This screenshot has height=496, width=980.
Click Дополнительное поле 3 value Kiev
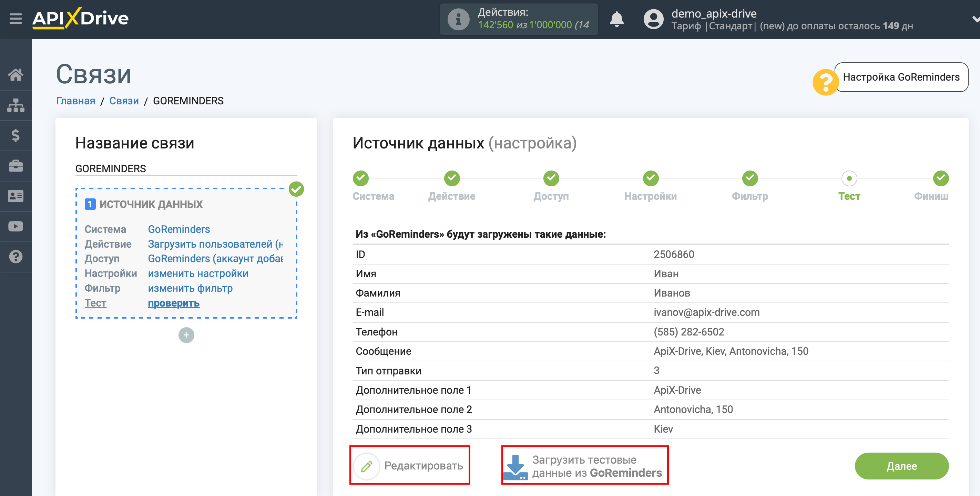[x=663, y=429]
